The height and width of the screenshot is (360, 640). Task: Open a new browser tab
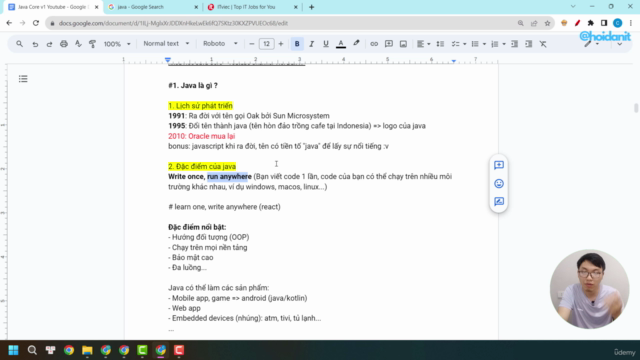pyautogui.click(x=311, y=7)
